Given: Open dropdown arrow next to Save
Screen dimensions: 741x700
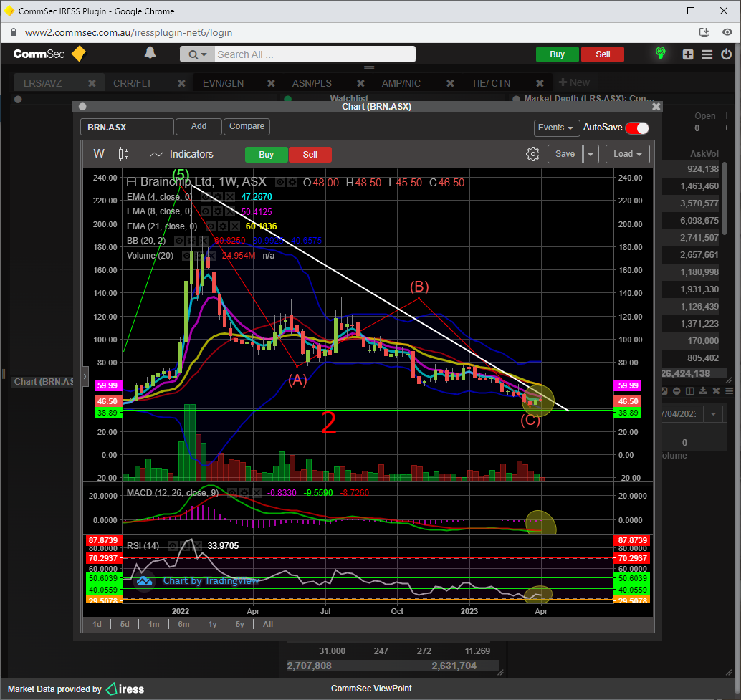Looking at the screenshot, I should pyautogui.click(x=591, y=154).
